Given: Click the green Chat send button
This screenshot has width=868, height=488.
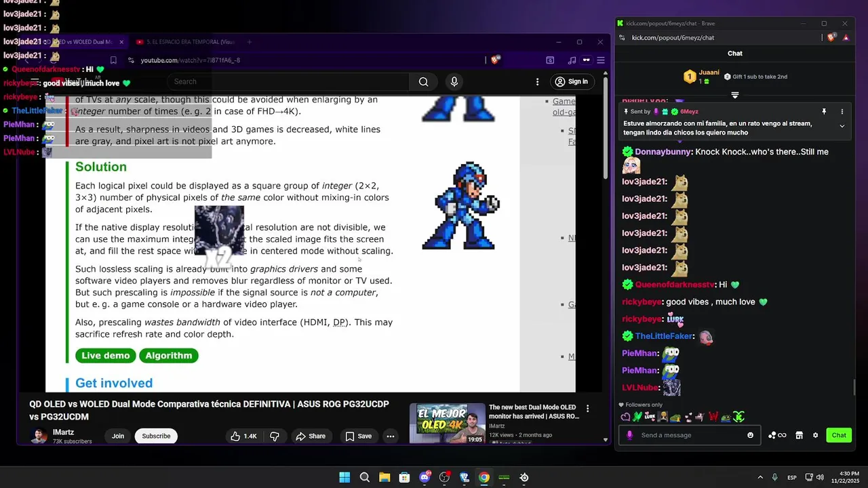Looking at the screenshot, I should pyautogui.click(x=839, y=435).
